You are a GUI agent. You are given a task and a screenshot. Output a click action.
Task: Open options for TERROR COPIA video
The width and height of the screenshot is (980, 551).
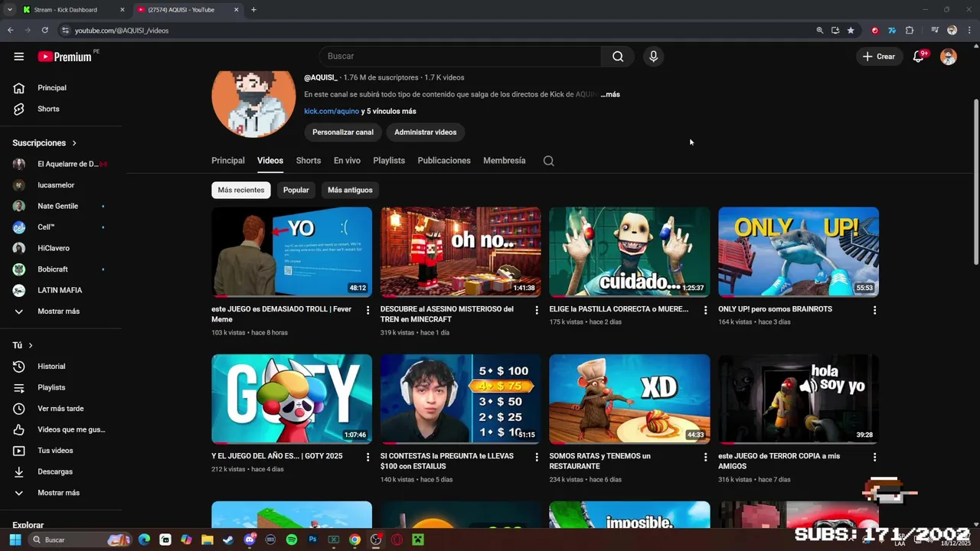(874, 457)
